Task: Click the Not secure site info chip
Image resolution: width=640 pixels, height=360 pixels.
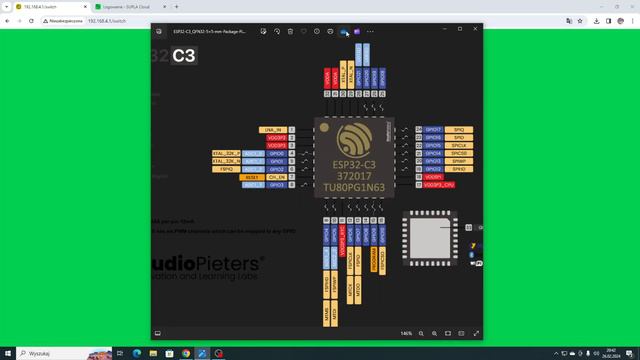Action: (63, 21)
